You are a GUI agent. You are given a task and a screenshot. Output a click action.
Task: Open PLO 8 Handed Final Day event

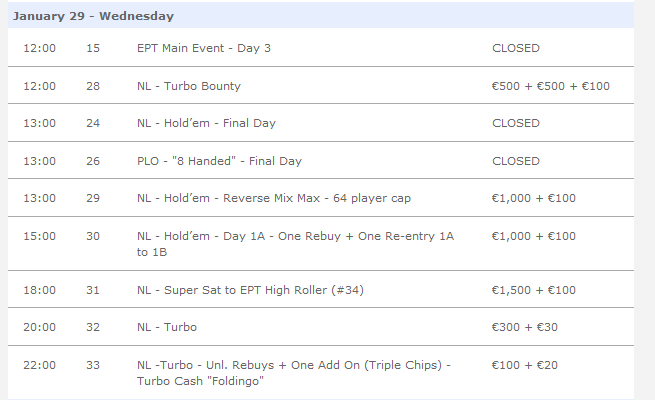click(x=219, y=161)
